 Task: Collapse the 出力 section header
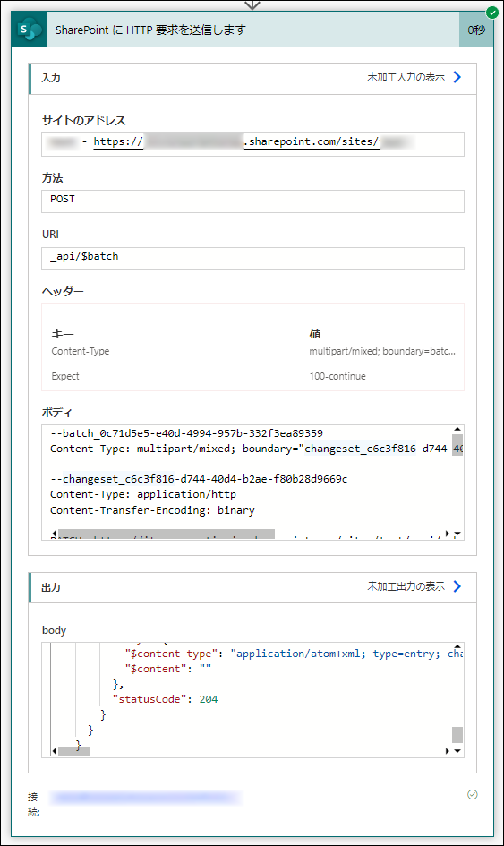pos(252,588)
